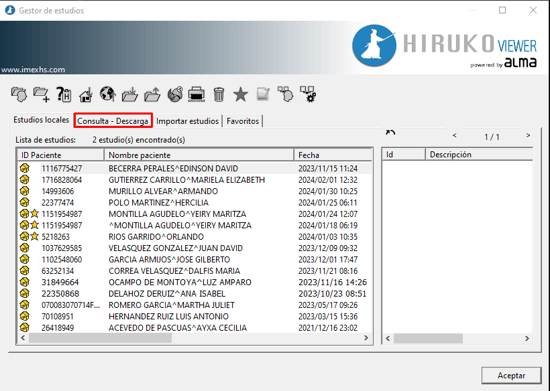Click the series panel horizontal scrollbar thumb
This screenshot has width=550, height=391.
point(428,338)
